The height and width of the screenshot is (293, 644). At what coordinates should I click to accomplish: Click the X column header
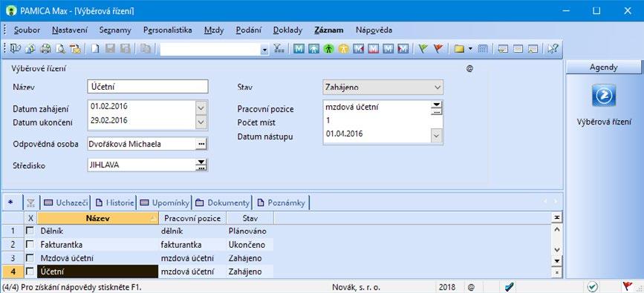tap(30, 218)
